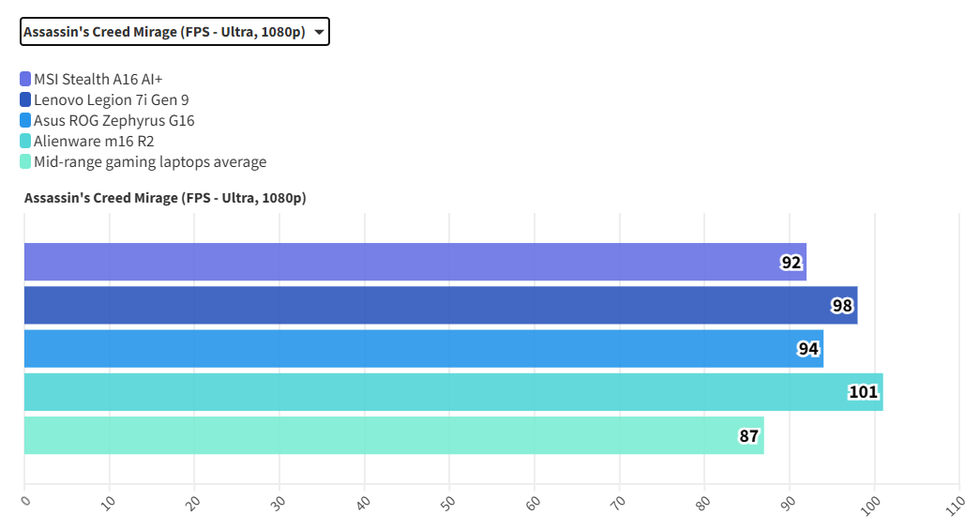980x530 pixels.
Task: Select the MSI Stealth bar showing 92
Action: 415,262
